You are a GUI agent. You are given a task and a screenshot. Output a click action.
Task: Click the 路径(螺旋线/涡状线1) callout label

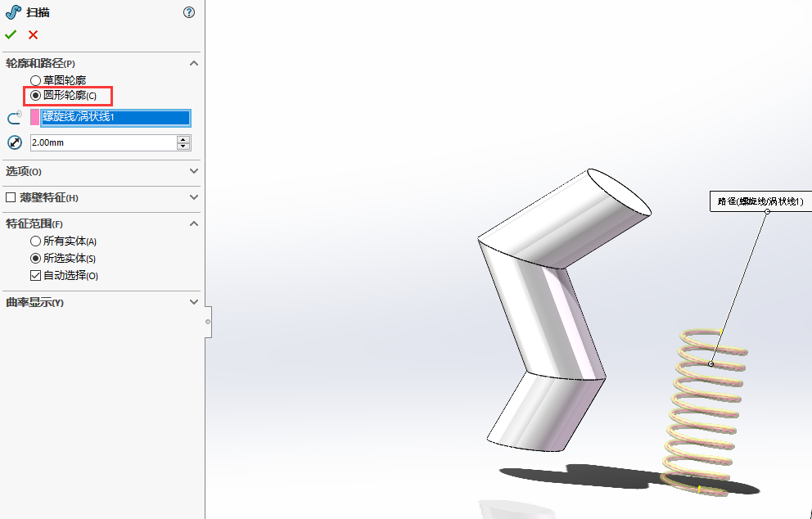pyautogui.click(x=760, y=201)
